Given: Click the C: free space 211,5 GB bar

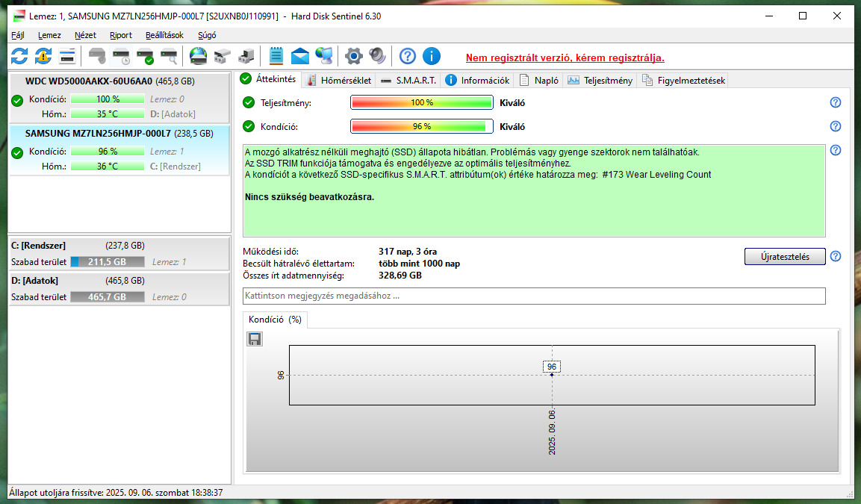Looking at the screenshot, I should tap(108, 262).
